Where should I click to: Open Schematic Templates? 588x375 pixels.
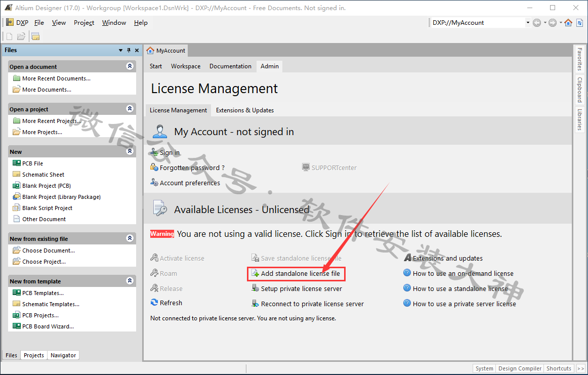[51, 304]
